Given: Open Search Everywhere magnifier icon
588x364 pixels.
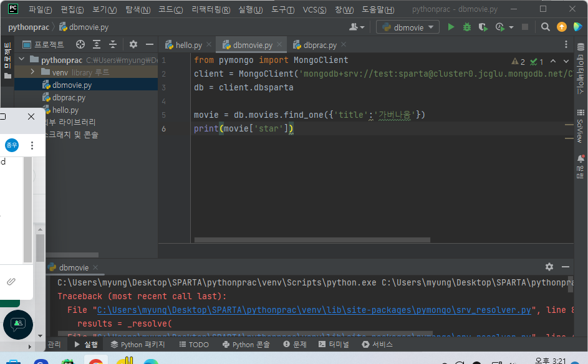Looking at the screenshot, I should (545, 27).
